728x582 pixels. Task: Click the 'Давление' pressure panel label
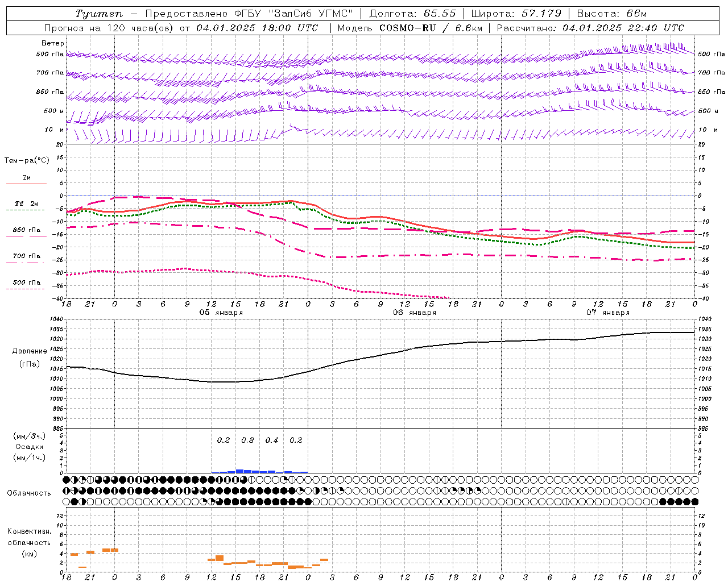click(29, 351)
